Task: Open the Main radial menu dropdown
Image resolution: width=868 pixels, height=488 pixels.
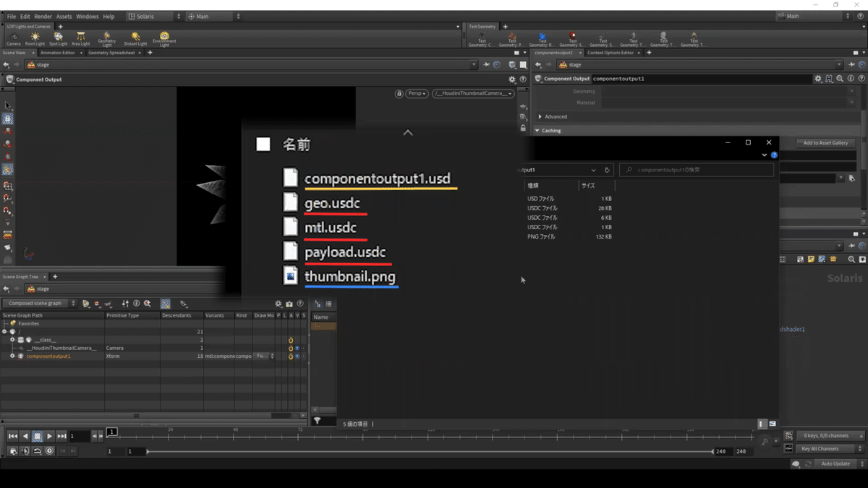Action: (213, 16)
